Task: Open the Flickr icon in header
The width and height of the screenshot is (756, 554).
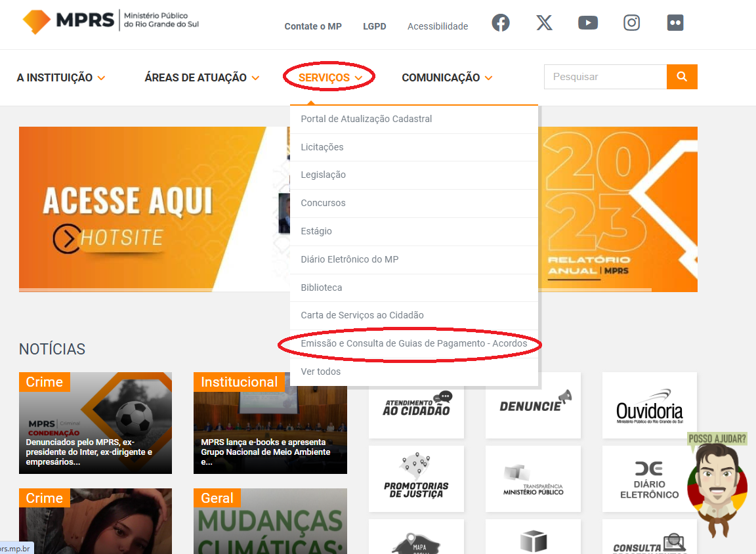Action: 675,23
